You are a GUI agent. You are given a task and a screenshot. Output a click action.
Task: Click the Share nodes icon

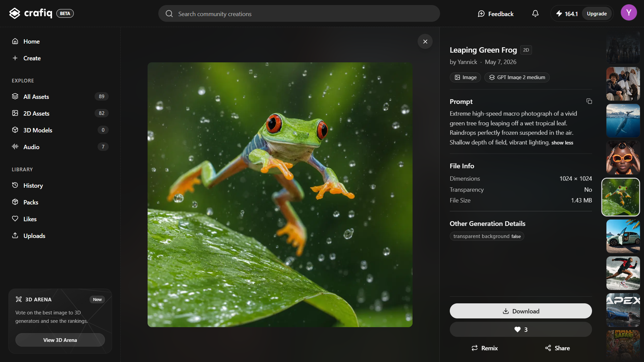[x=548, y=348]
